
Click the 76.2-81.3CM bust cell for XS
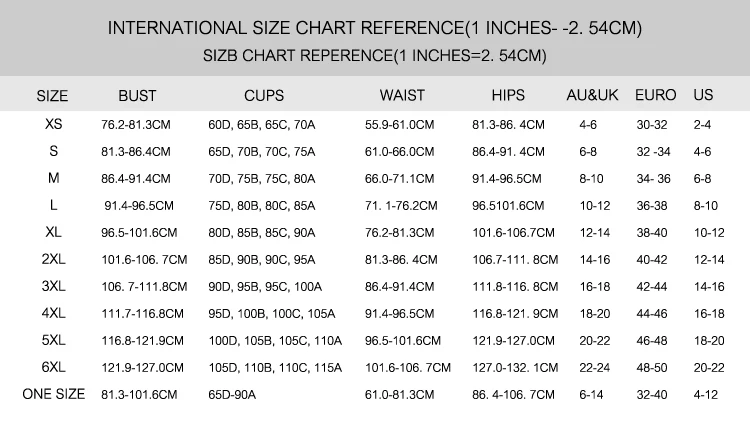pos(136,125)
